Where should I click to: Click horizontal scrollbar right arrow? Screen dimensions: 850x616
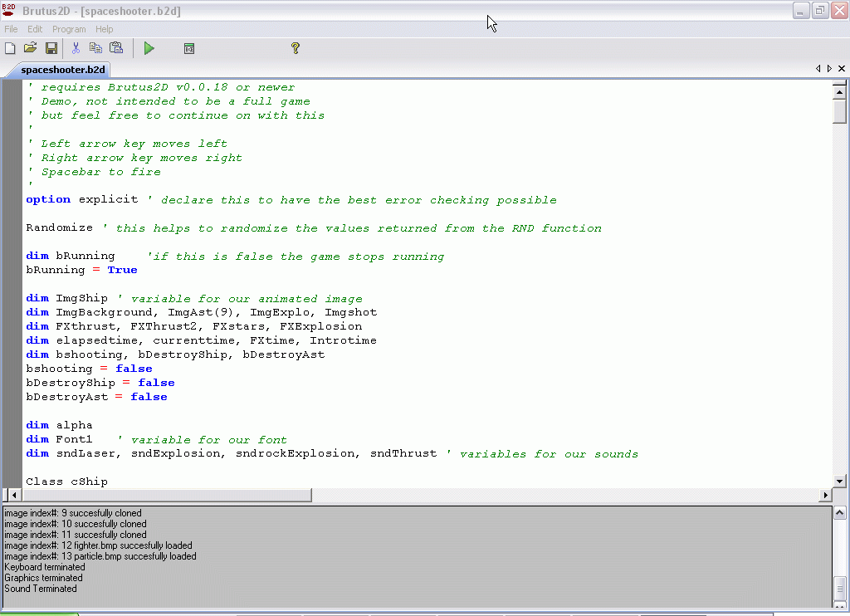(826, 495)
